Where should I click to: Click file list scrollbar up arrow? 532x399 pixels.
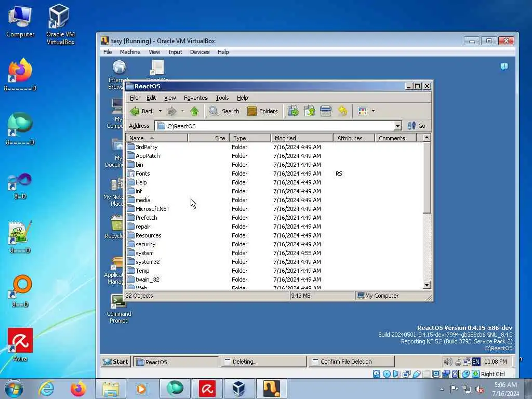click(x=427, y=138)
